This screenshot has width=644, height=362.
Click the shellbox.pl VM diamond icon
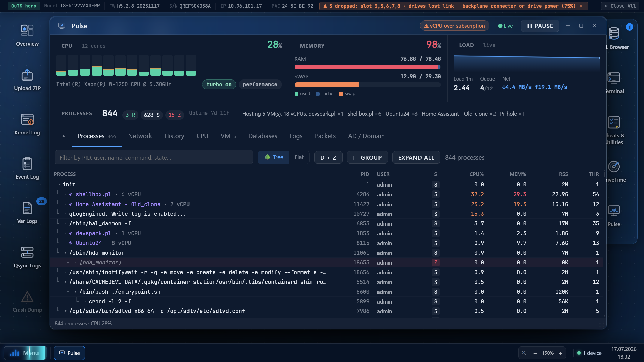(71, 194)
